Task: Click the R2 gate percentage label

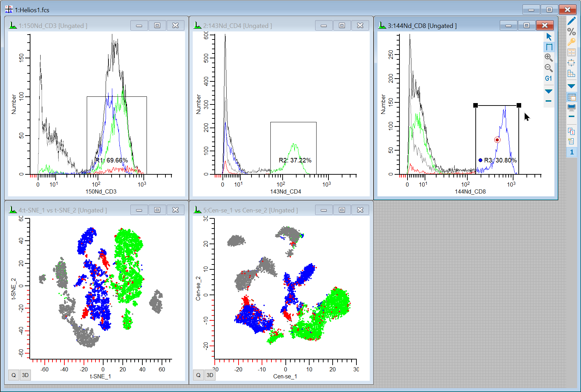Action: pyautogui.click(x=295, y=160)
